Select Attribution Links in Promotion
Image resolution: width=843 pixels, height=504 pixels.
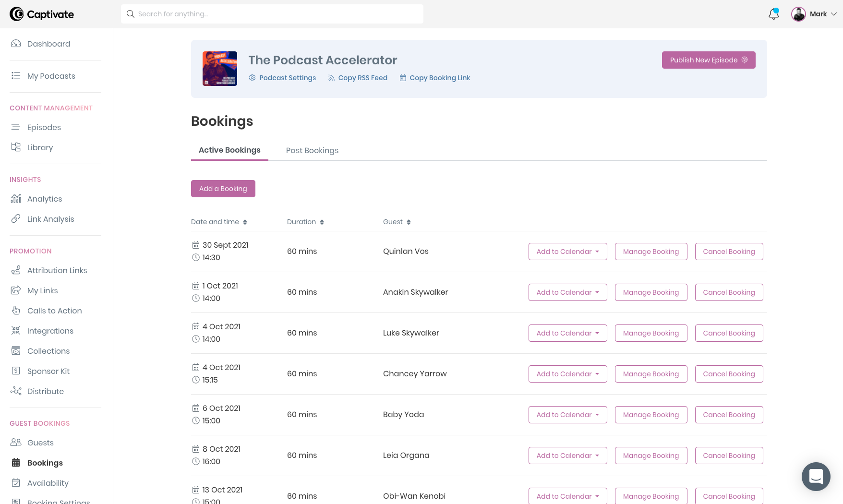57,270
